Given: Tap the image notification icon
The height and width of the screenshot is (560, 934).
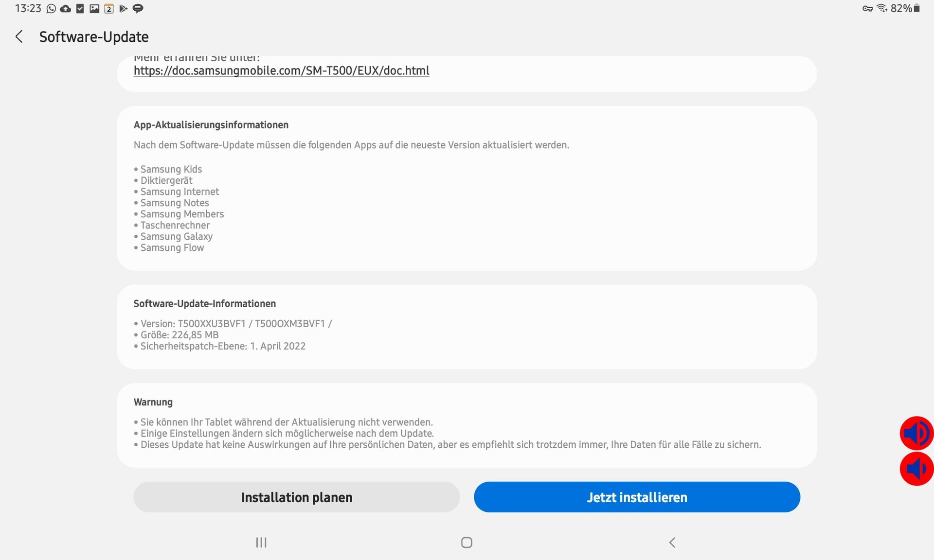Looking at the screenshot, I should pos(94,9).
